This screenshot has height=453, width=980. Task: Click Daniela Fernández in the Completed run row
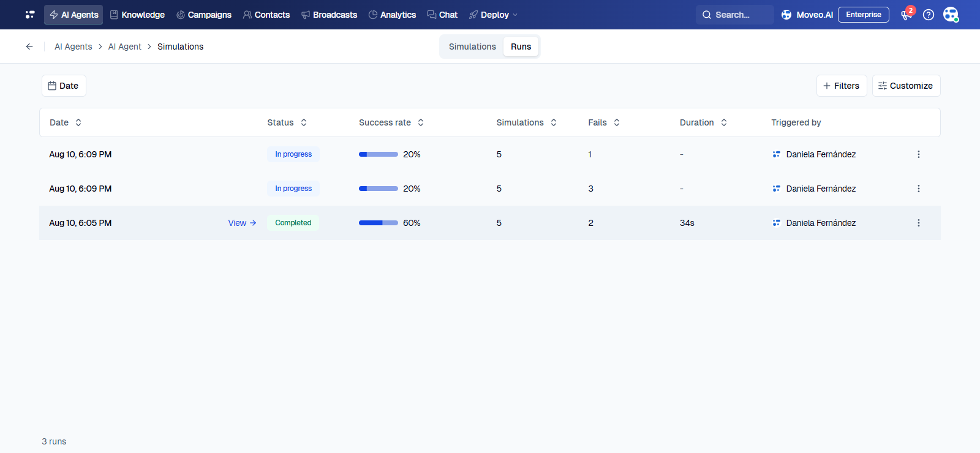[821, 223]
